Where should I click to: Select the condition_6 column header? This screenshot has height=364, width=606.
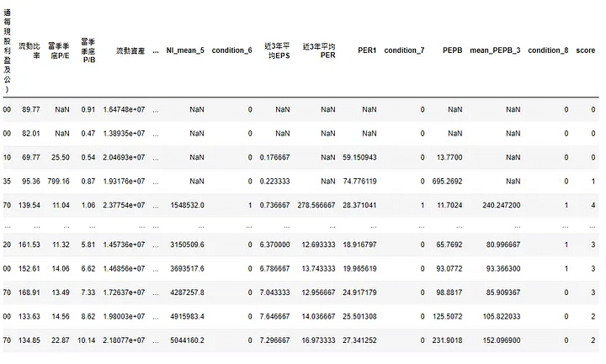tap(231, 50)
